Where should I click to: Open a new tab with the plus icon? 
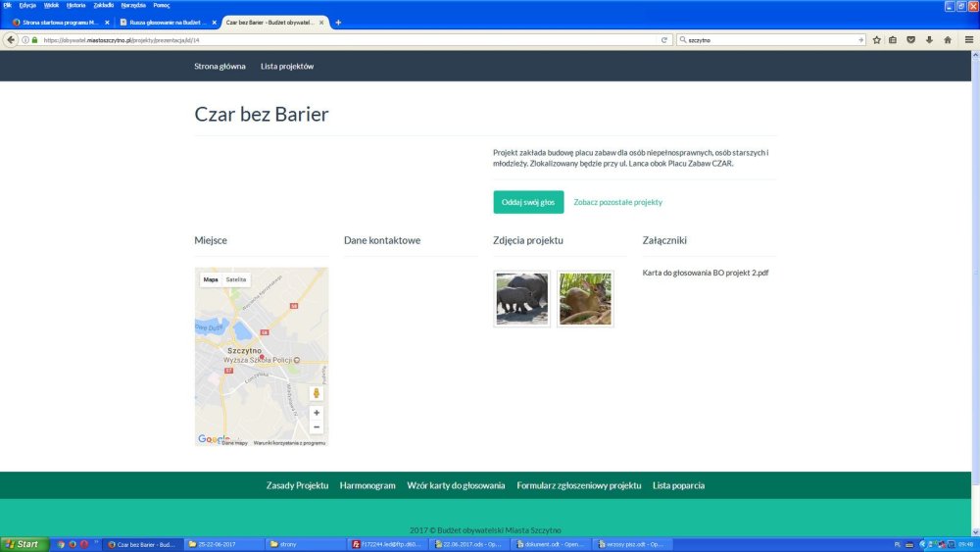coord(338,22)
